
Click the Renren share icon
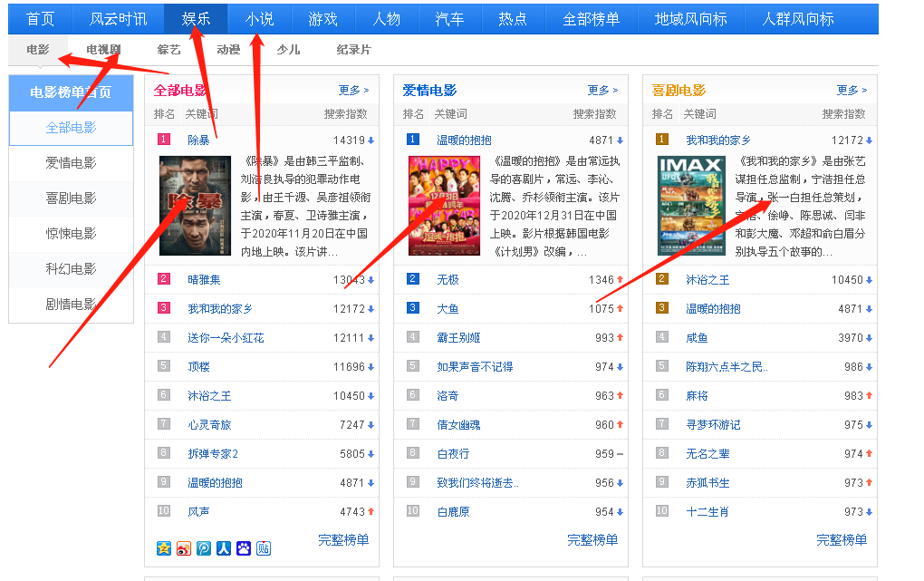(224, 548)
